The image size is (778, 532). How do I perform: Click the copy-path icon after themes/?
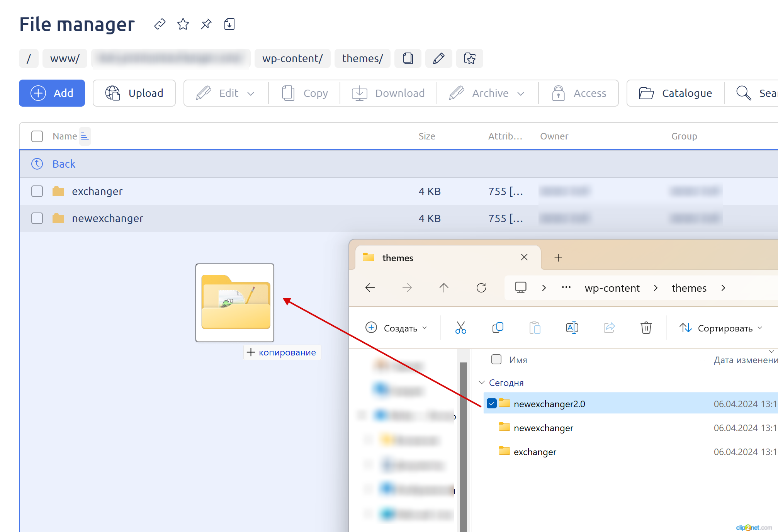pyautogui.click(x=408, y=58)
